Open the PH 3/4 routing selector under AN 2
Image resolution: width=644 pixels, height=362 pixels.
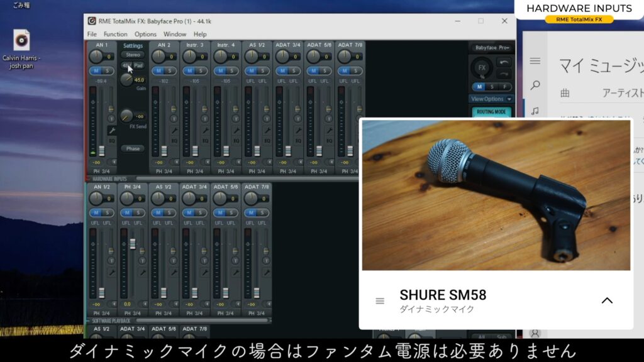coord(164,171)
